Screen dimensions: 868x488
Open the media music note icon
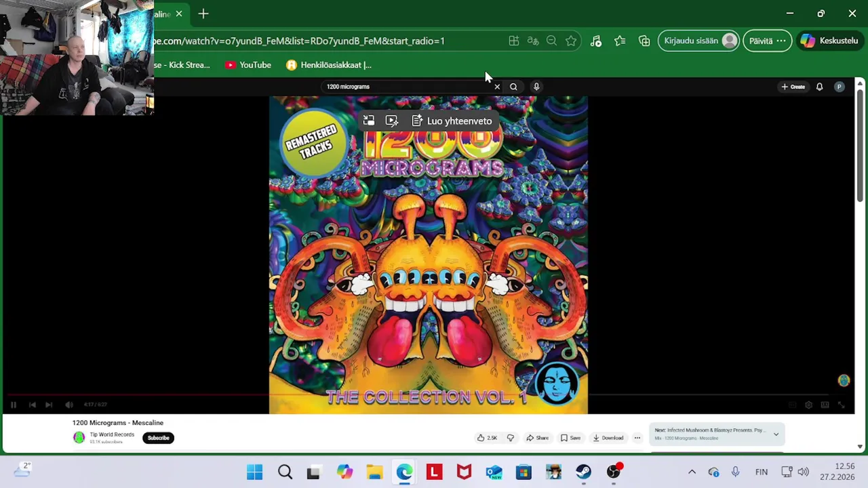pyautogui.click(x=596, y=41)
